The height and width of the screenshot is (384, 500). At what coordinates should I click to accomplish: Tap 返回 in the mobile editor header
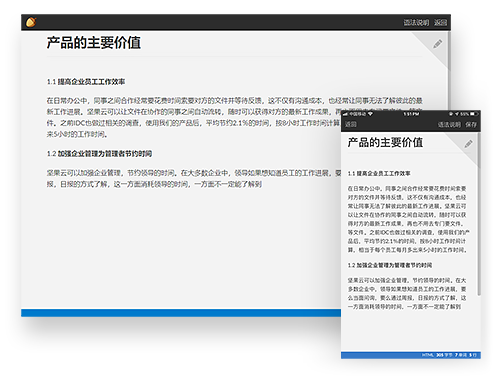pos(351,124)
